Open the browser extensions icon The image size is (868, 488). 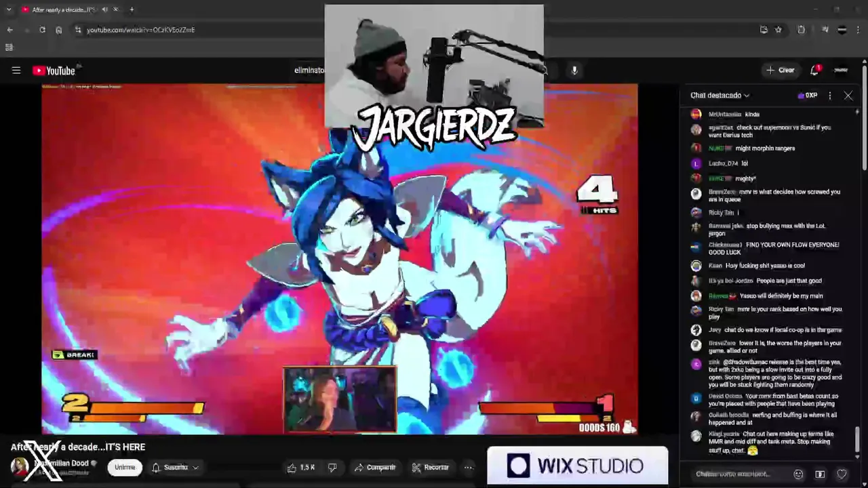pos(801,30)
